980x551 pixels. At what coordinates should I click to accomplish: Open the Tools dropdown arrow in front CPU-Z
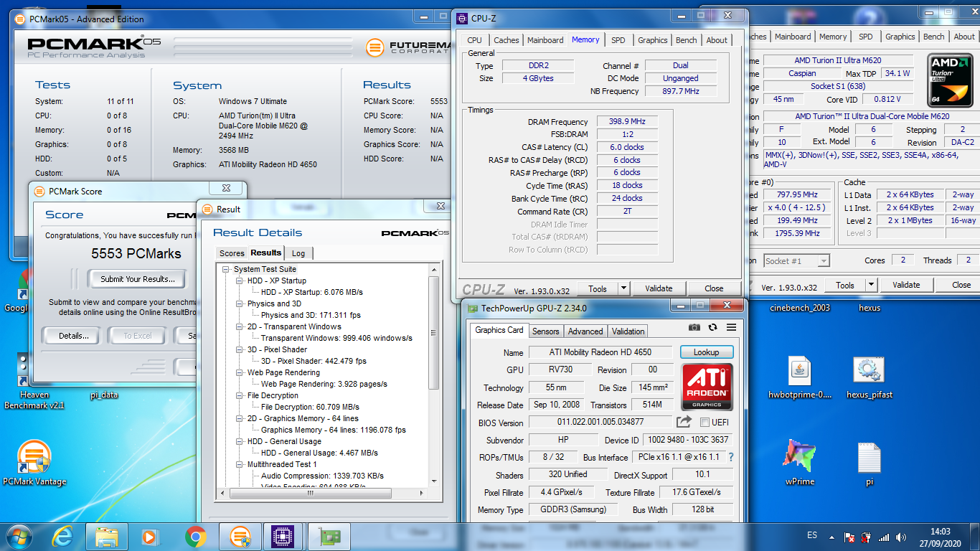click(623, 288)
